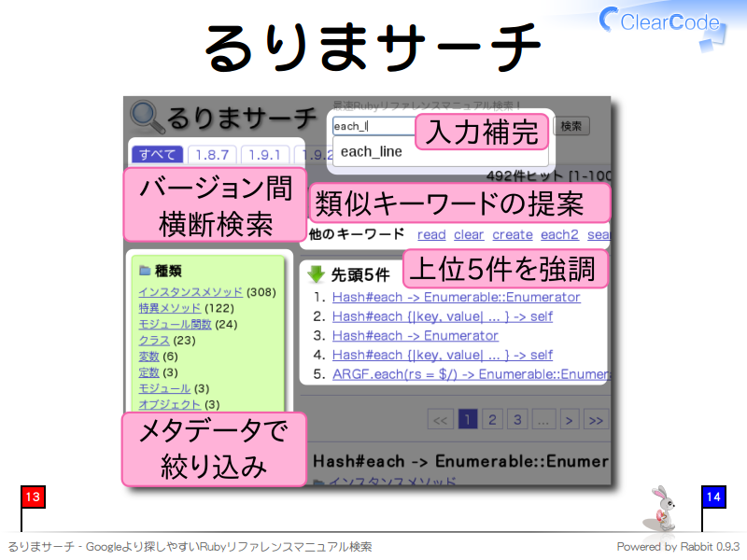
Task: Click the folder icon next to 種類
Action: 145,271
